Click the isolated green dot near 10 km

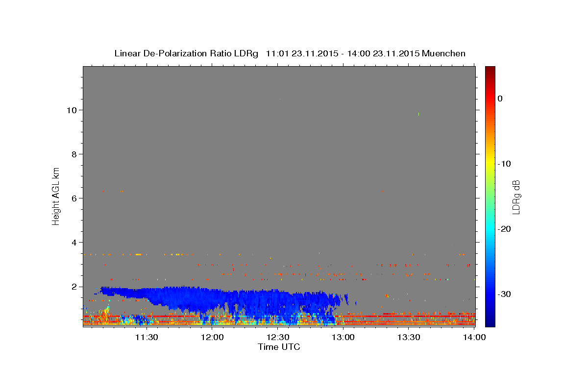click(418, 114)
